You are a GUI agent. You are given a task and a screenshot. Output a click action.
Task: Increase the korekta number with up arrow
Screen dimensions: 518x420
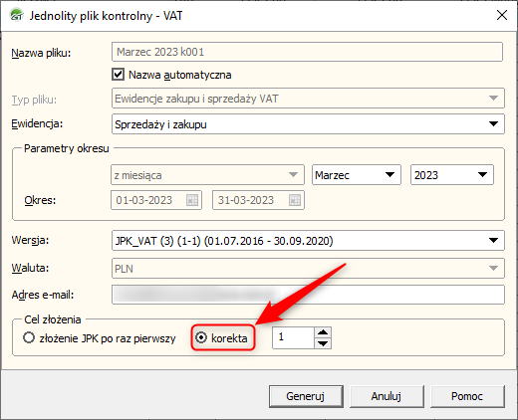[x=323, y=332]
